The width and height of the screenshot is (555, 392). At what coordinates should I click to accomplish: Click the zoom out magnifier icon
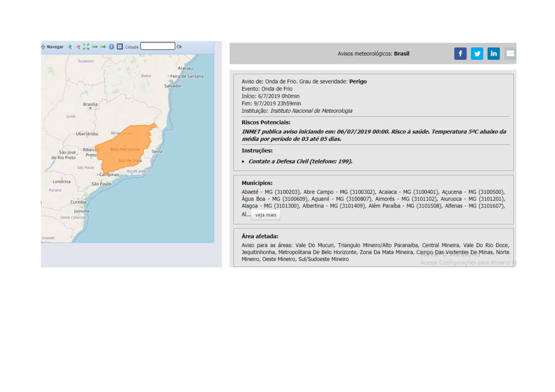[78, 46]
